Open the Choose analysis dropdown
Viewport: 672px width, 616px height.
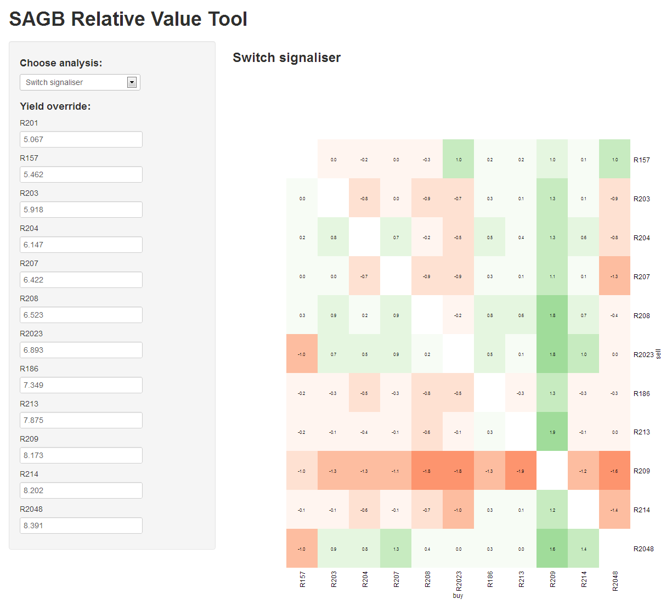80,82
